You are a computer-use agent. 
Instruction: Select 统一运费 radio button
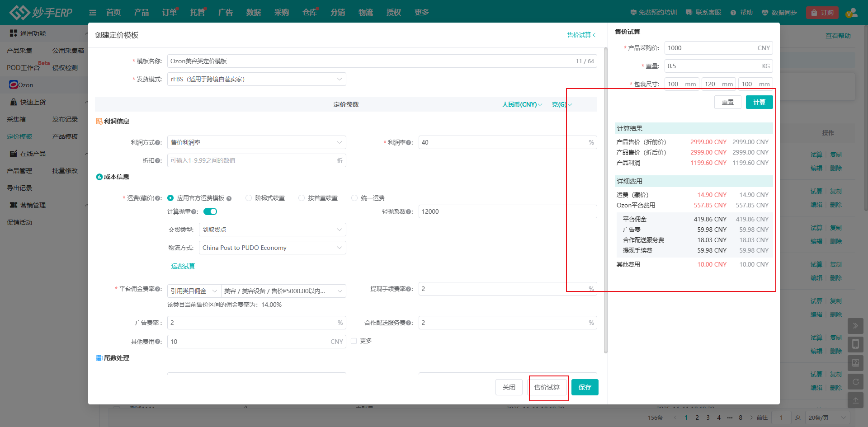point(354,198)
